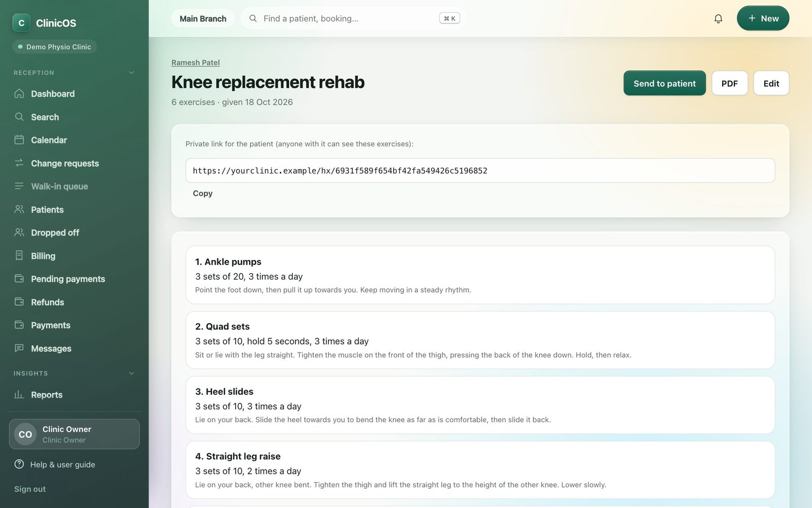Select the Heel slides exercise card

[480, 405]
